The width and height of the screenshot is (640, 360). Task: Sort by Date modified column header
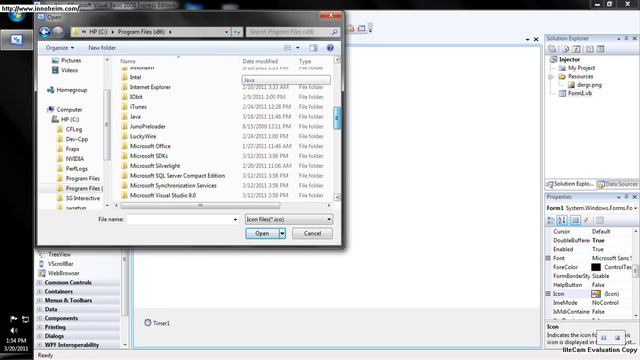point(260,61)
